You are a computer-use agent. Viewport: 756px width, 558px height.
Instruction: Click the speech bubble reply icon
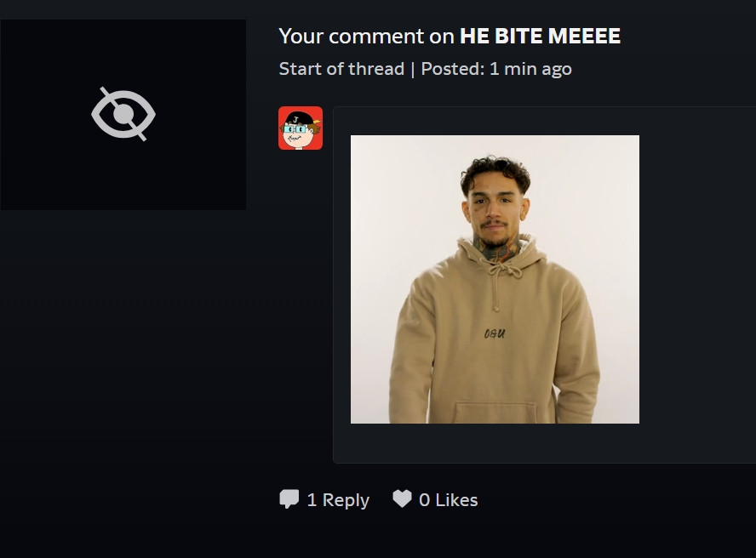pos(289,499)
